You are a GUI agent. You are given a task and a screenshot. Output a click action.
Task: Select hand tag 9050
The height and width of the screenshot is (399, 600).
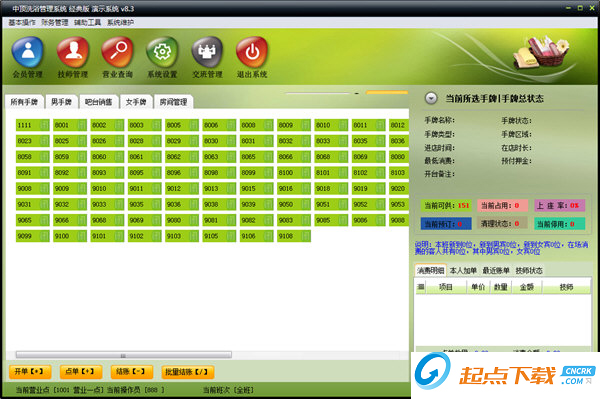point(294,204)
